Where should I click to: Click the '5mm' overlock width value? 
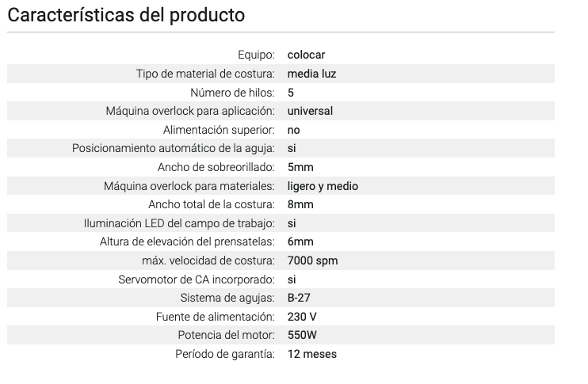[300, 167]
